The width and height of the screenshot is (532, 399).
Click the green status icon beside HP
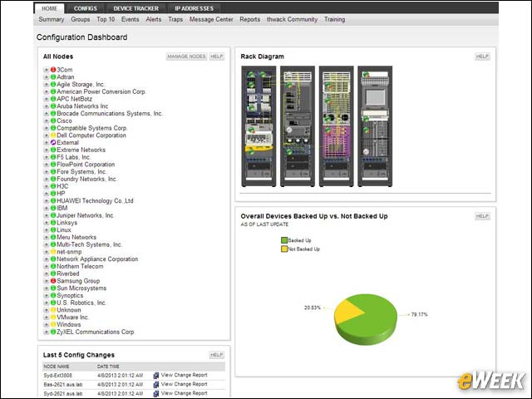click(53, 194)
